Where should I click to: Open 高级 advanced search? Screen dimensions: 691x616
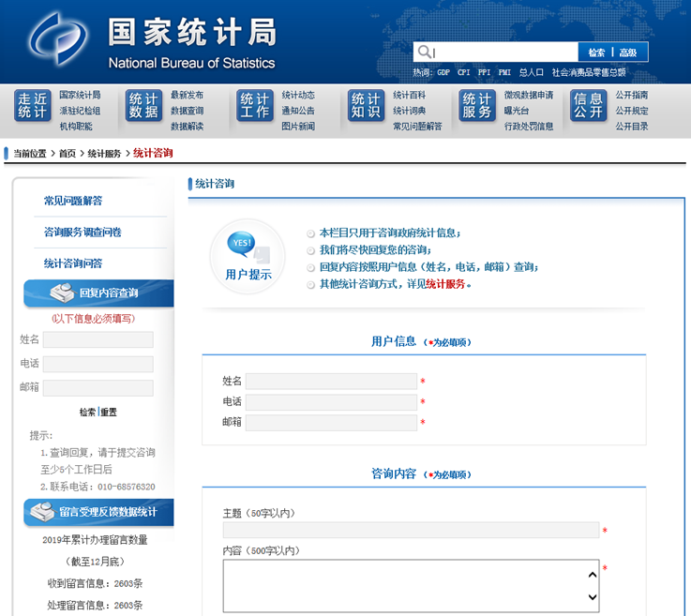tap(627, 53)
